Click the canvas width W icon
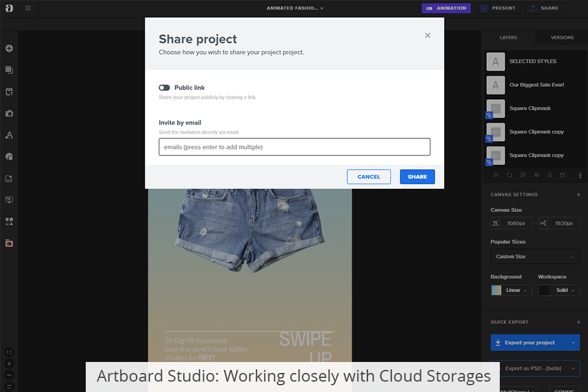The image size is (588, 392). point(496,223)
